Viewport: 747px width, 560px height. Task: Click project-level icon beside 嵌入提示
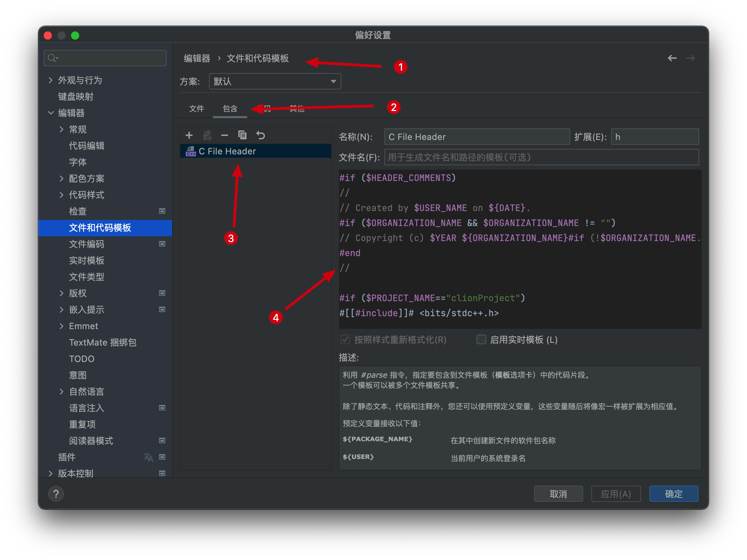[162, 309]
